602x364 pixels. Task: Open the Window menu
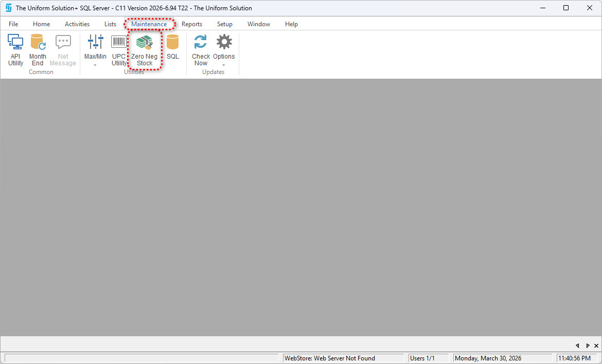pos(259,24)
